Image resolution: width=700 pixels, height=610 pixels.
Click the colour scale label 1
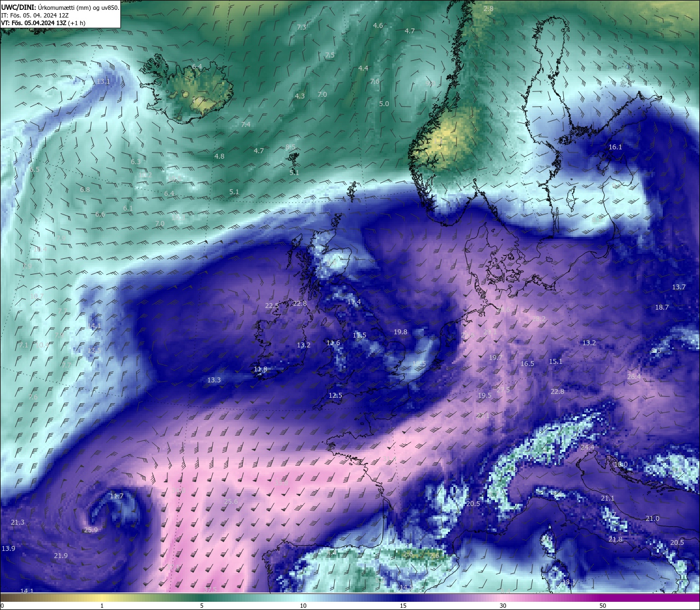pos(102,606)
